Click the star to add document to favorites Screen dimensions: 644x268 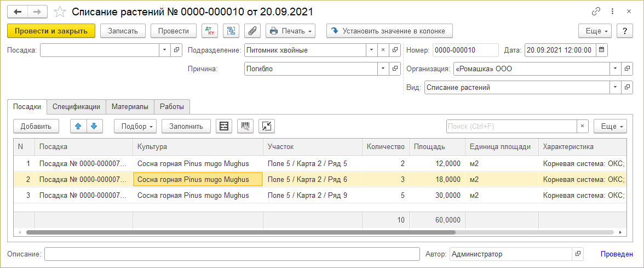coord(61,12)
